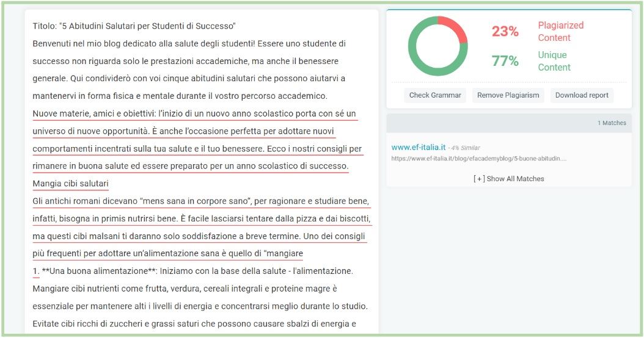Click the Unique Content label
Image resolution: width=644 pixels, height=338 pixels.
click(x=554, y=61)
